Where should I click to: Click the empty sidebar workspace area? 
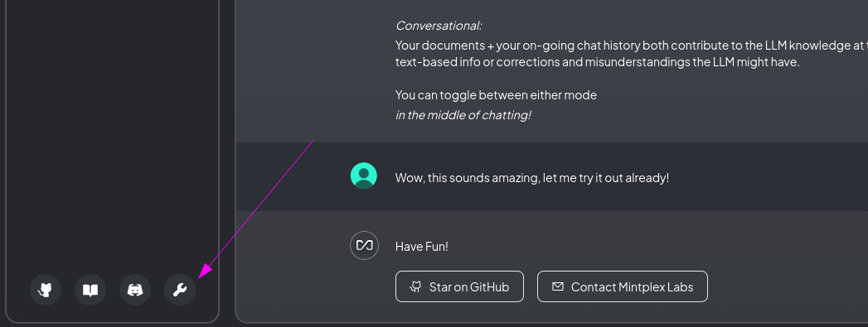pyautogui.click(x=113, y=132)
